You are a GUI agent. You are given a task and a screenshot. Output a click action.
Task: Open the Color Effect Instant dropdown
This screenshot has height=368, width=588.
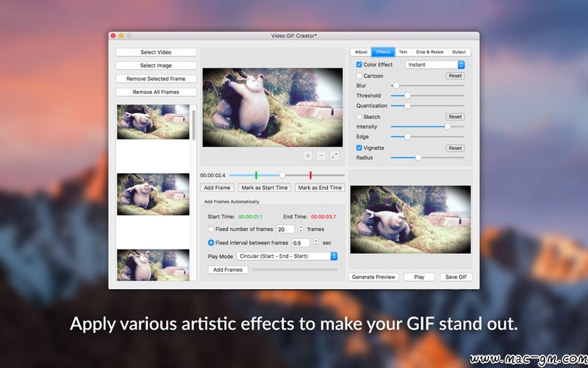(x=434, y=65)
